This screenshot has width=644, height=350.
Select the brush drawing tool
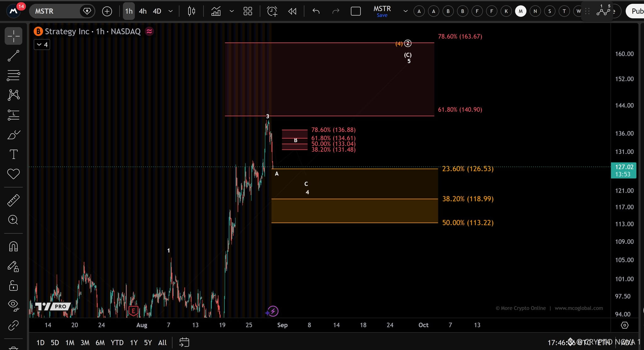[x=14, y=135]
